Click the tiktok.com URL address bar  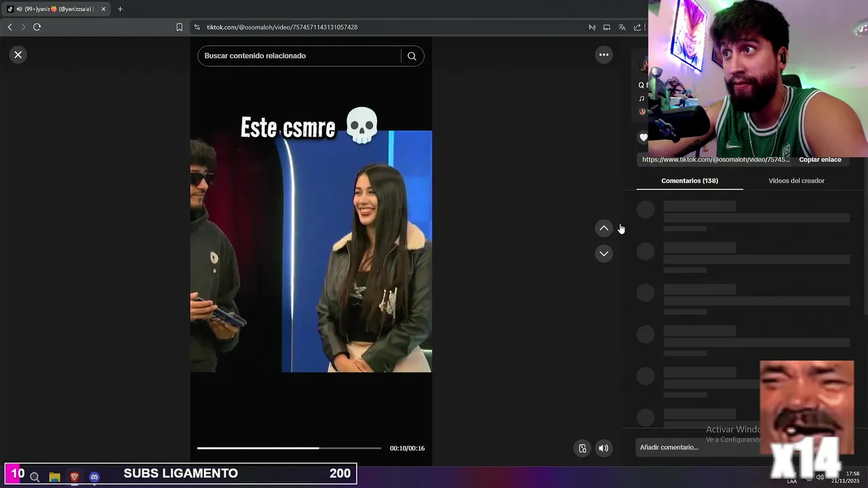(x=282, y=27)
